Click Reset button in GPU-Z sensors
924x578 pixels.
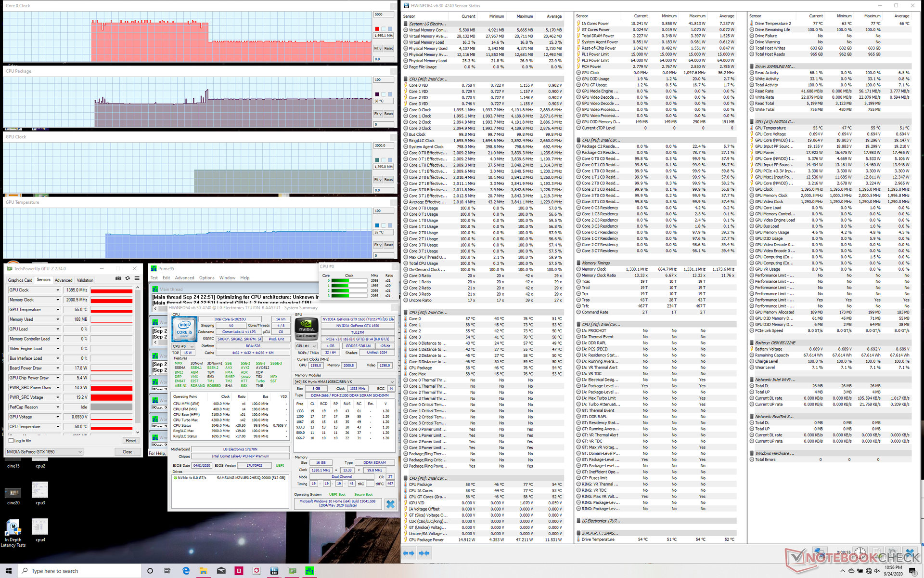click(131, 441)
